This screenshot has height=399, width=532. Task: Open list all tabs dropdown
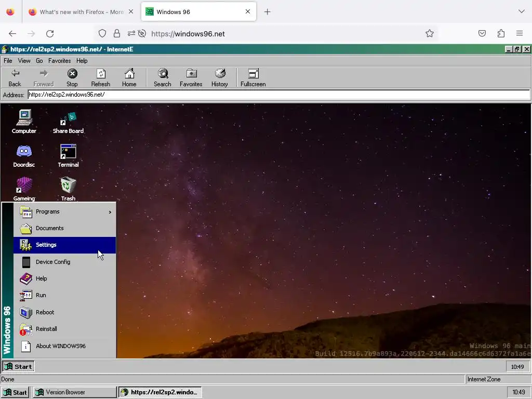pyautogui.click(x=522, y=11)
